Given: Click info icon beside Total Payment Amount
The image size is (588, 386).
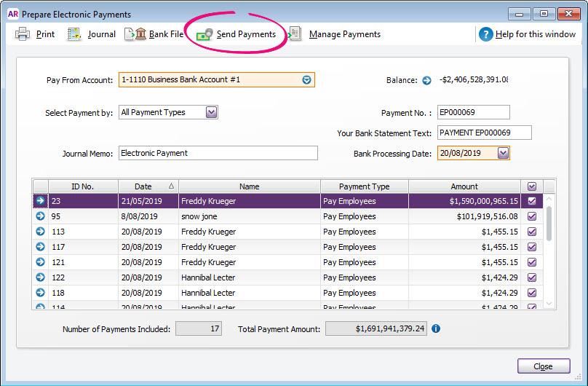Looking at the screenshot, I should pos(436,328).
